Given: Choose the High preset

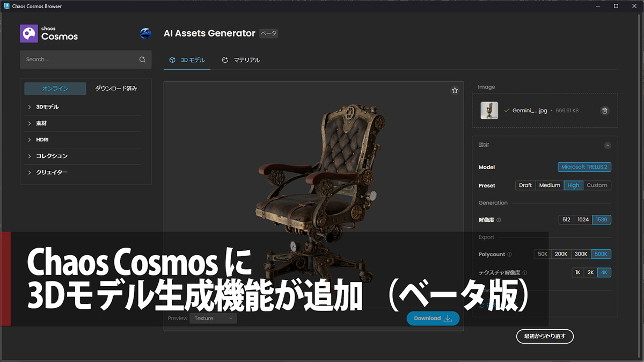Looking at the screenshot, I should [573, 185].
